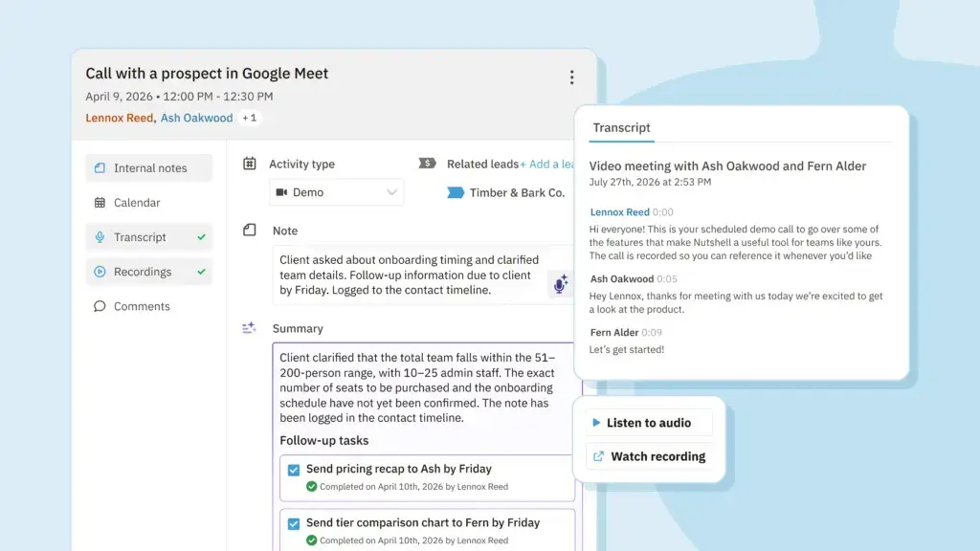Screen dimensions: 980x551
Task: Click the Follow-up tasks heading
Action: [x=323, y=441]
